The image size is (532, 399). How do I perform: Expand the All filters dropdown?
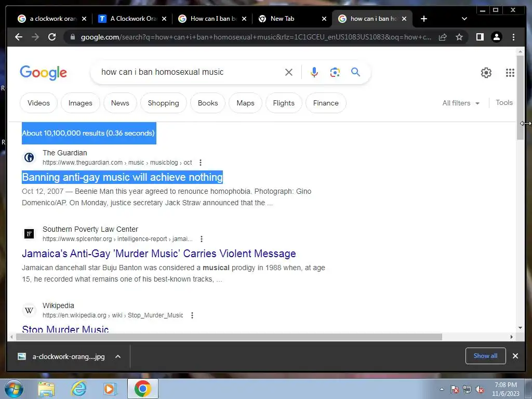461,103
